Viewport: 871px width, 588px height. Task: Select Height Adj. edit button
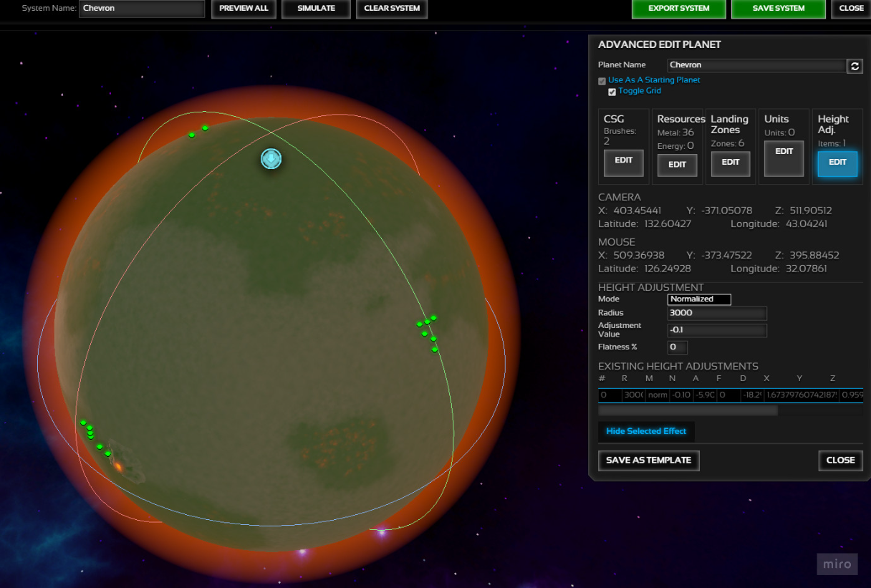coord(837,163)
